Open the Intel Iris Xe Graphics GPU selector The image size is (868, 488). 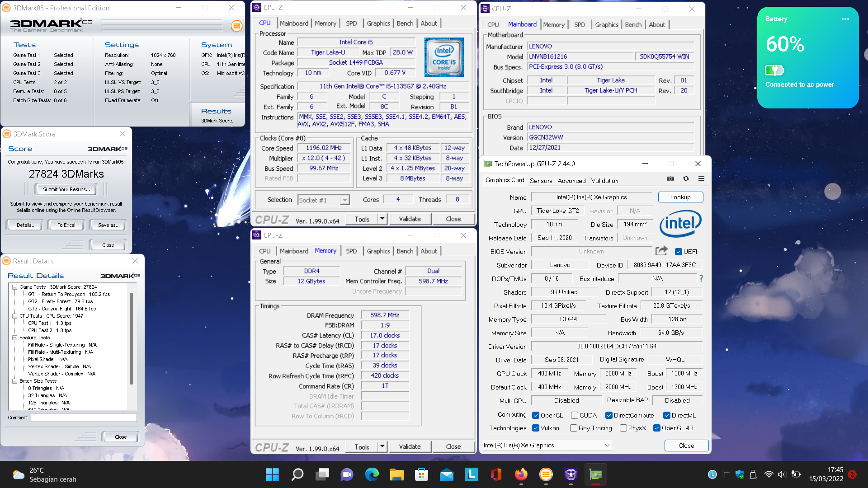coord(547,445)
